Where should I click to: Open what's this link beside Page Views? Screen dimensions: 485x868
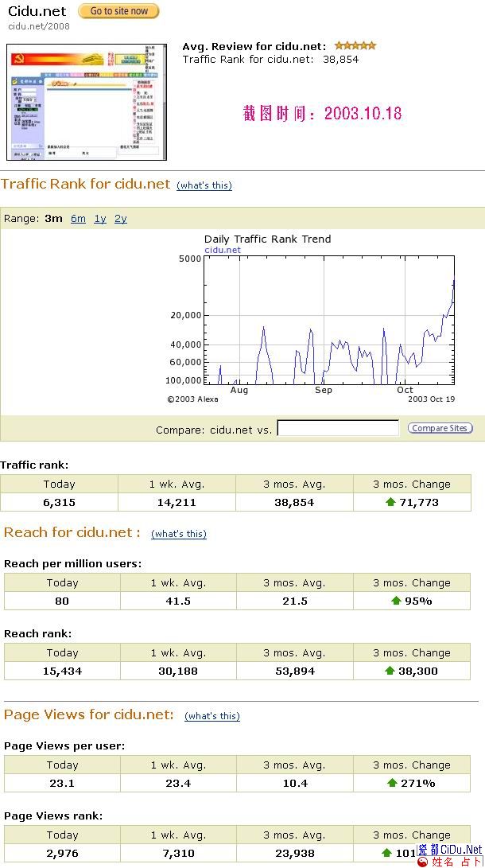tap(212, 716)
